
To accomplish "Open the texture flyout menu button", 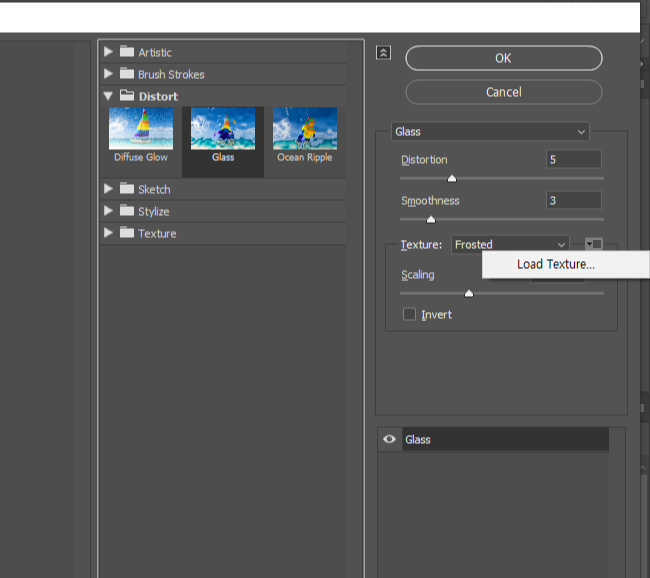I will pyautogui.click(x=594, y=244).
